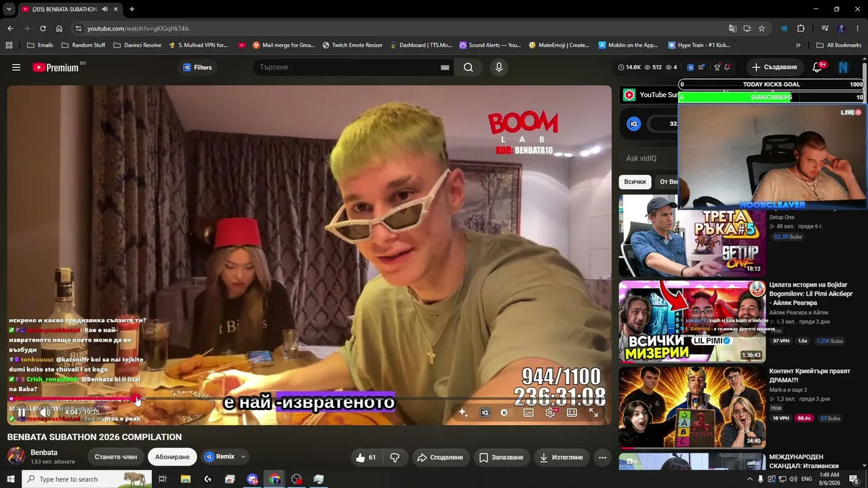Open the tab search dropdown in Chrome
The width and height of the screenshot is (868, 488).
pyautogui.click(x=9, y=9)
